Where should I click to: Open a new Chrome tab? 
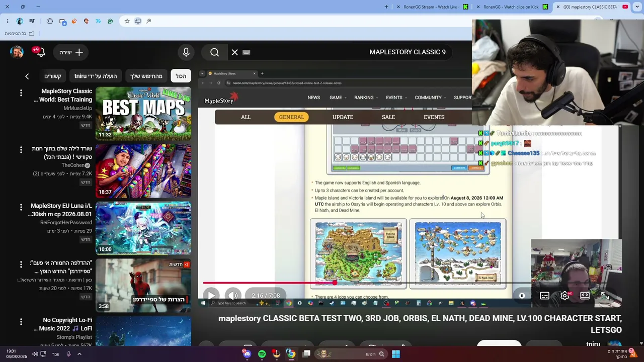click(x=386, y=7)
